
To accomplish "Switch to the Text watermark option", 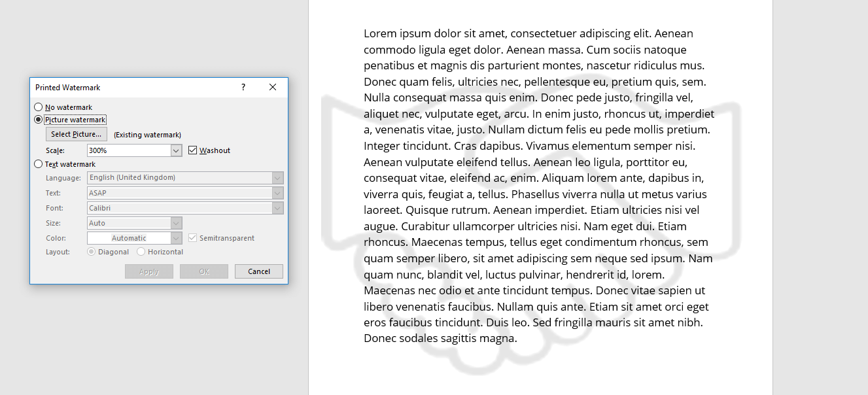I will (38, 164).
